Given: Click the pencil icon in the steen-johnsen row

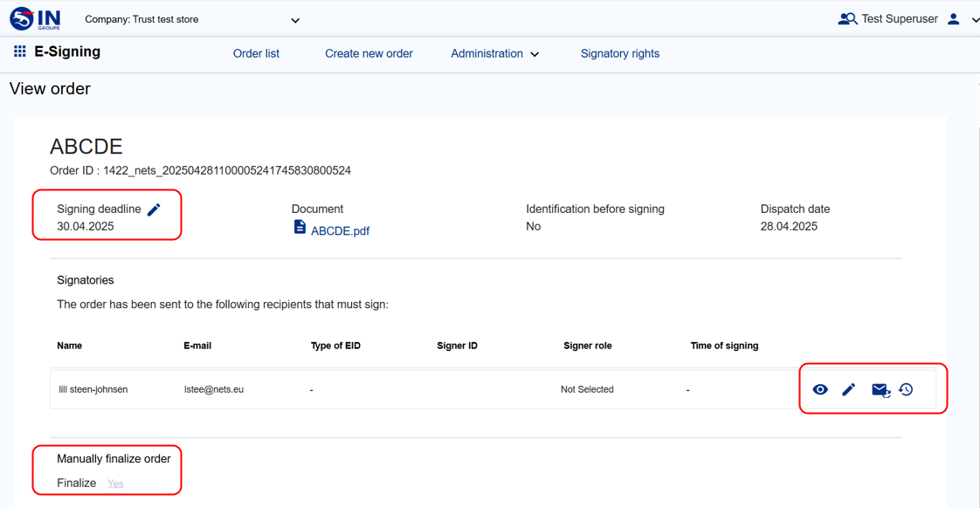Looking at the screenshot, I should point(848,389).
